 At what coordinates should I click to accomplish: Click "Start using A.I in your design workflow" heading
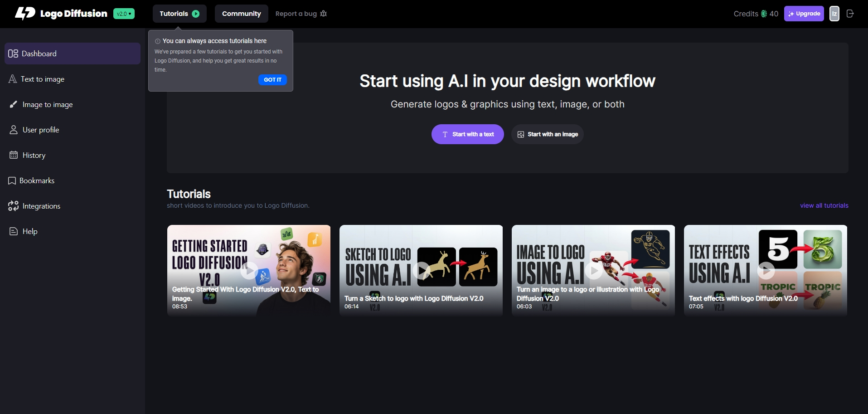(507, 81)
